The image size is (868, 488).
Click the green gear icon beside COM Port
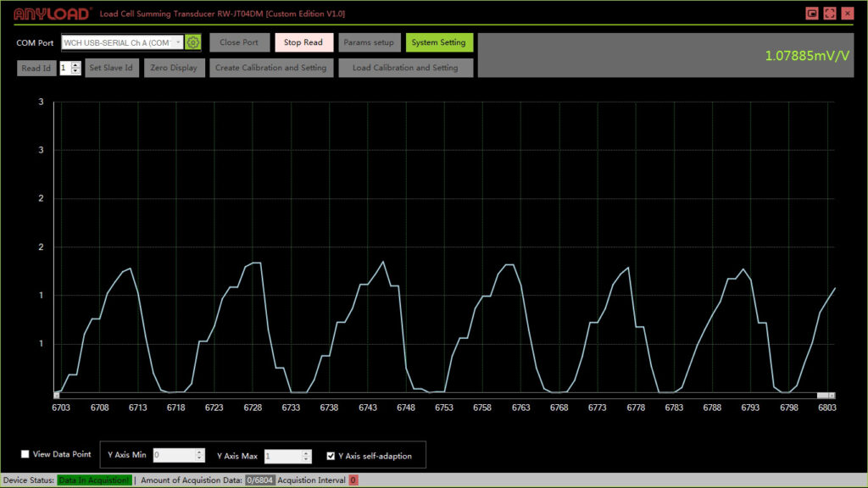193,42
